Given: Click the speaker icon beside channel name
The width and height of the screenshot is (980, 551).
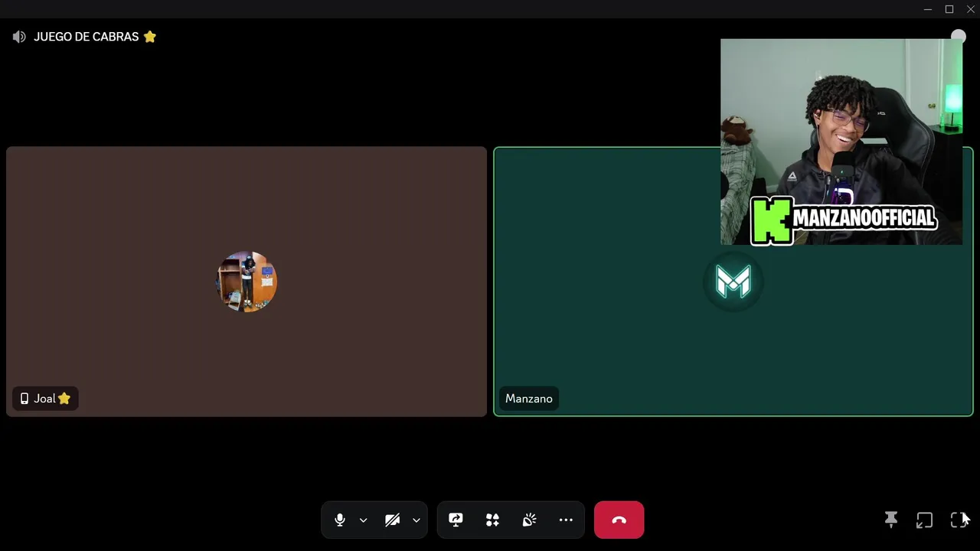Looking at the screenshot, I should (19, 37).
